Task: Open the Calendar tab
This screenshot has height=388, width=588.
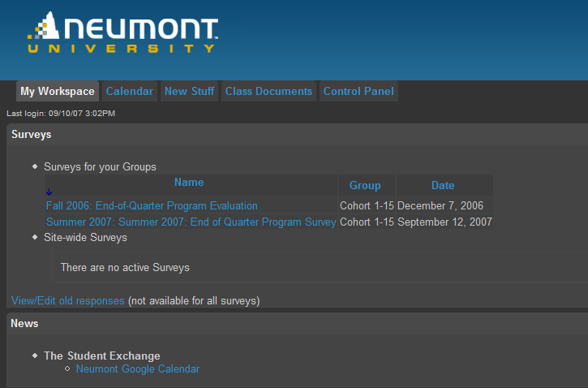Action: [x=129, y=92]
